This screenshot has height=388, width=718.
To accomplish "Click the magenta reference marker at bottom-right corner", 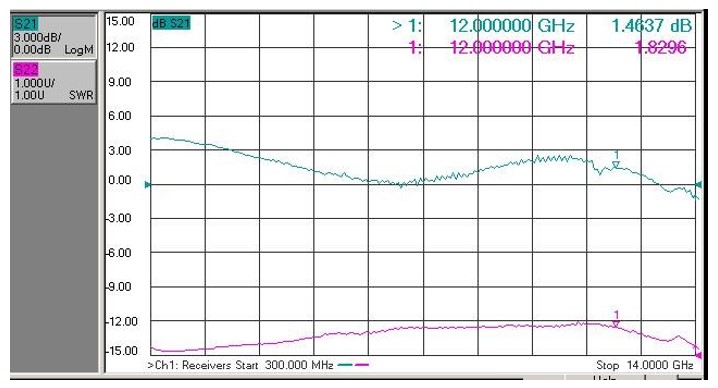I will [x=698, y=355].
